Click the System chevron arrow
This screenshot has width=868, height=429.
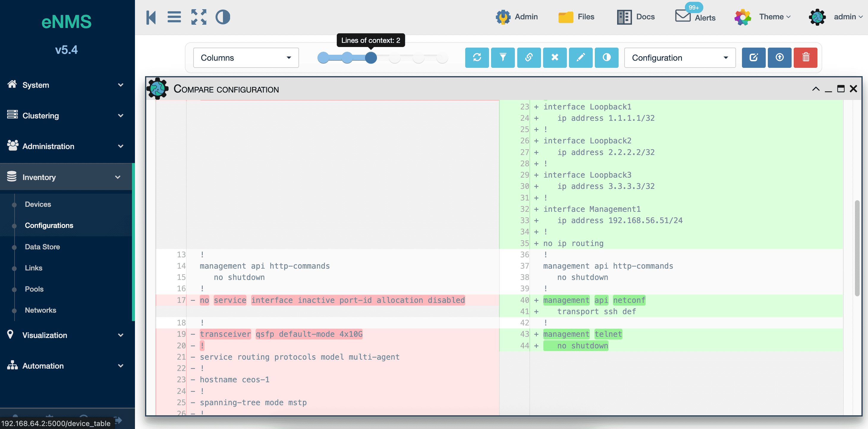(121, 85)
